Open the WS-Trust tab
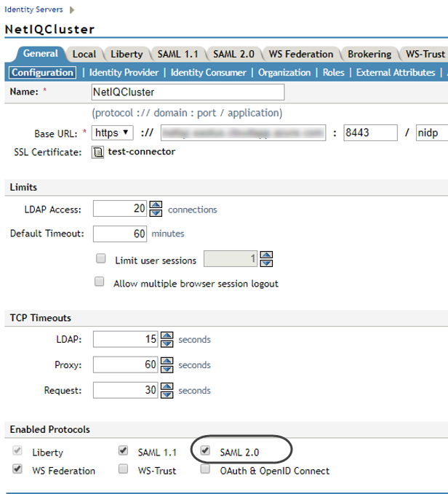 (425, 54)
